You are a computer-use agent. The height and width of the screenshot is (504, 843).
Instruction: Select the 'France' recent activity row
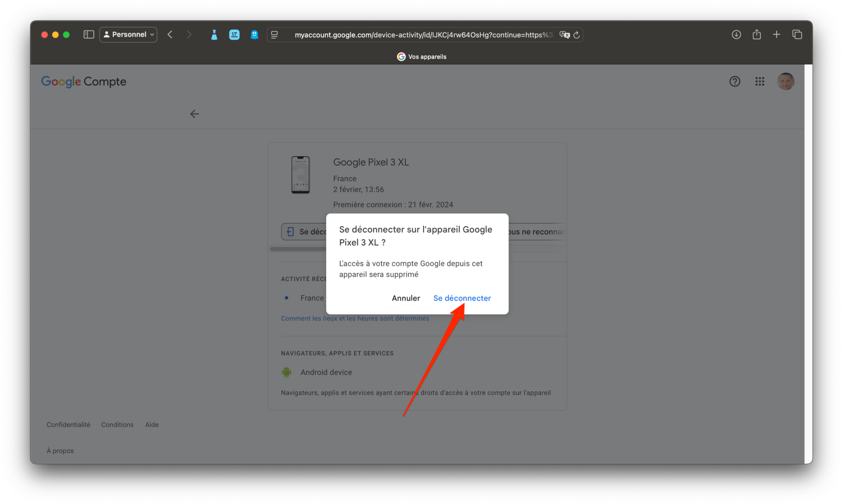coord(312,298)
